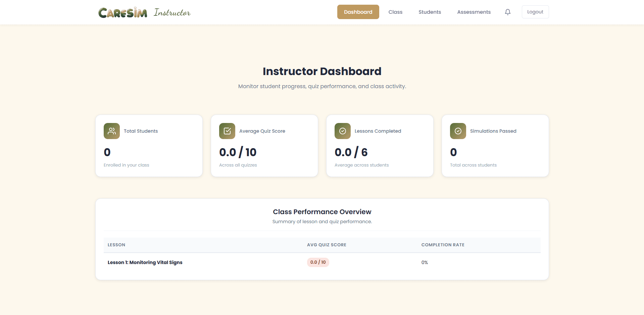Click the LESSON column header

[116, 245]
